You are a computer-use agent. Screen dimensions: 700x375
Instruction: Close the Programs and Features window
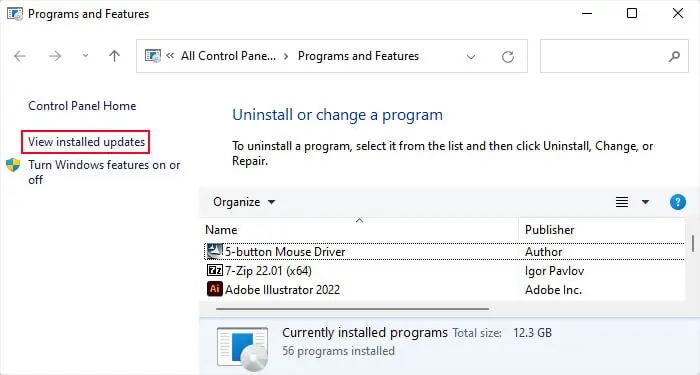(678, 13)
